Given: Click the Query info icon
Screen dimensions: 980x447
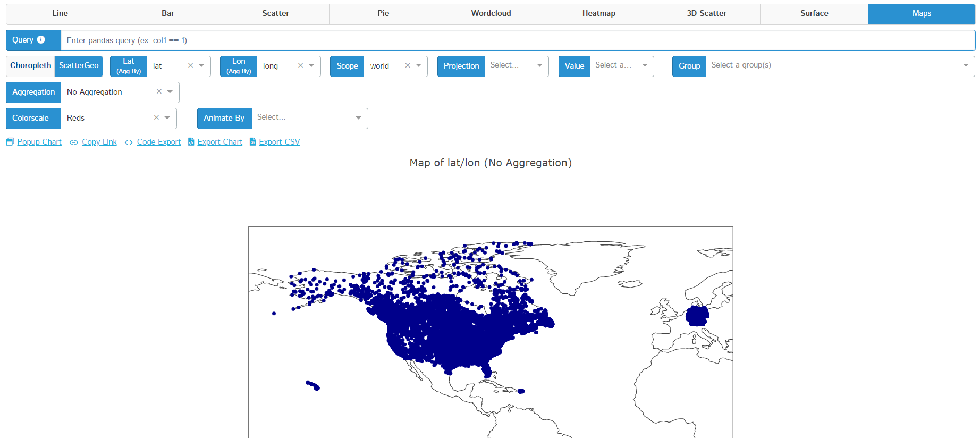Looking at the screenshot, I should coord(41,40).
